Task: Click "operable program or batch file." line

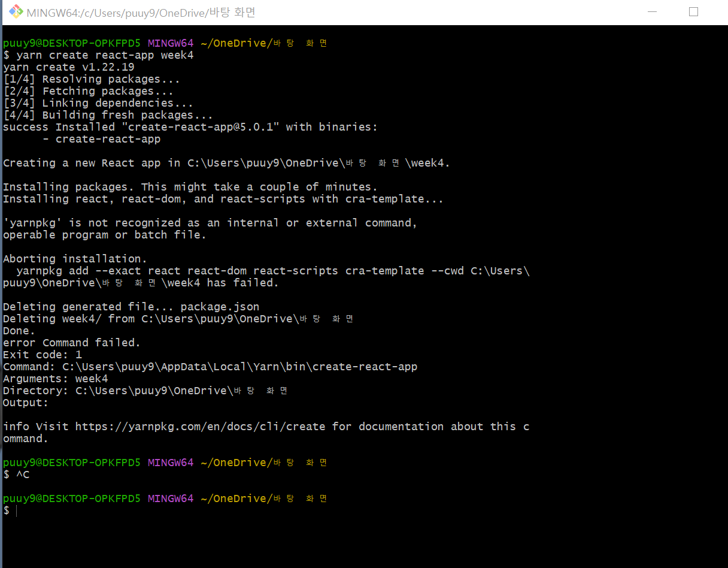Action: [x=105, y=235]
